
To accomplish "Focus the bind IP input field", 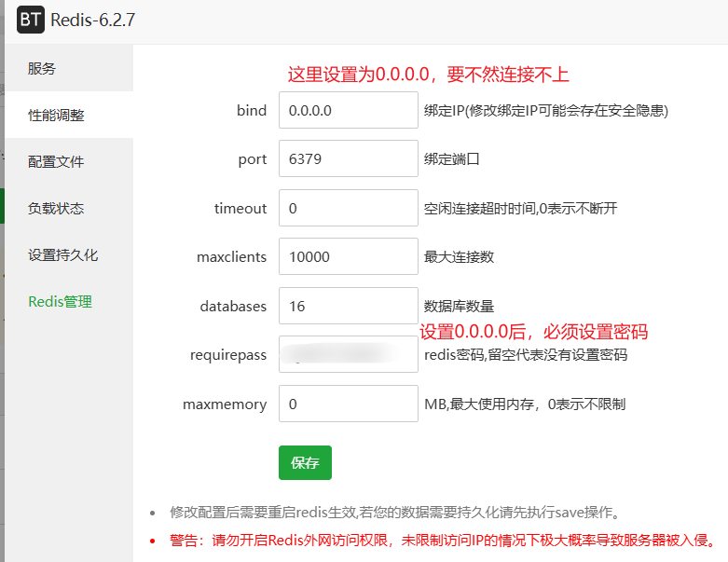I will click(x=349, y=110).
